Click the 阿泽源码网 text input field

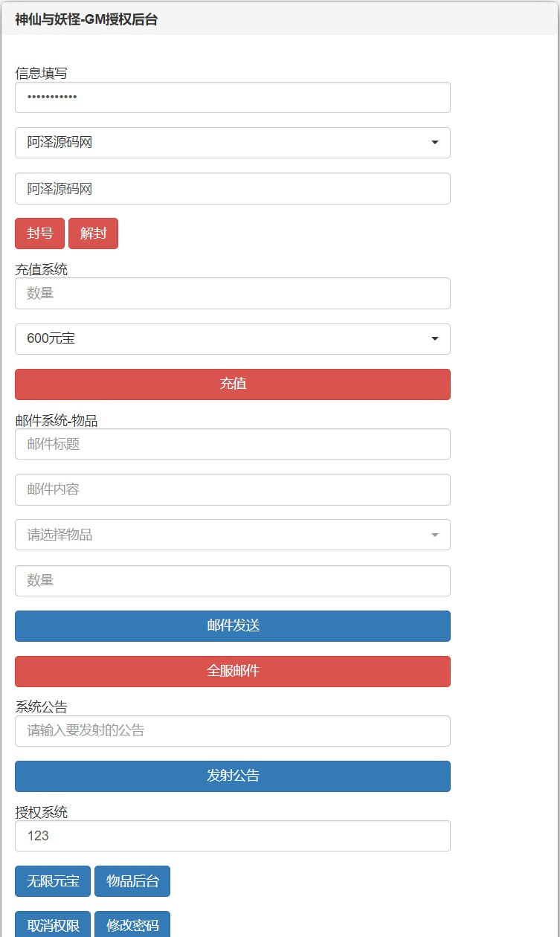(x=232, y=189)
